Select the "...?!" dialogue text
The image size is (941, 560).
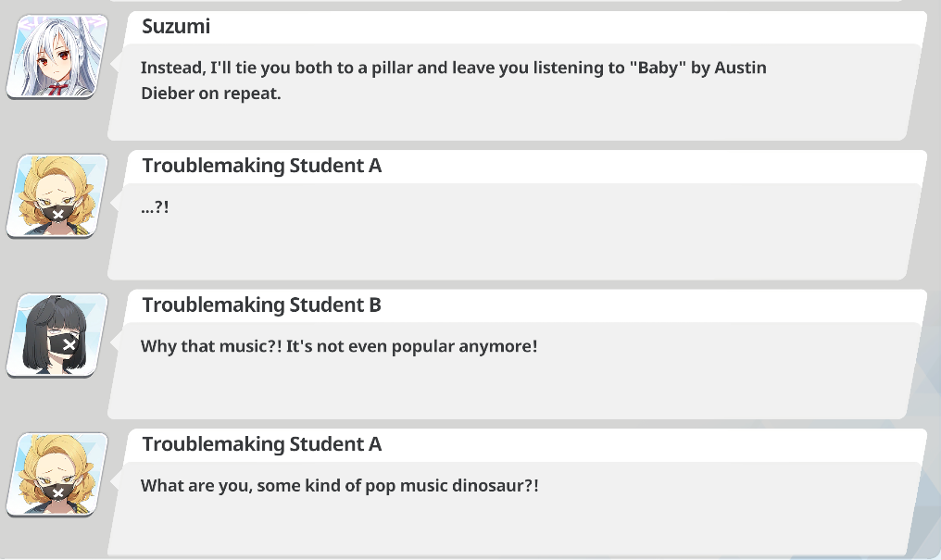click(155, 207)
